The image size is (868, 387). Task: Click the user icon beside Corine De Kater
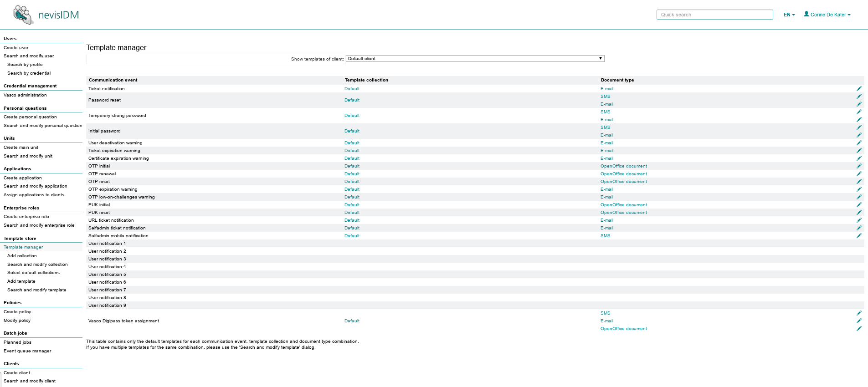click(x=806, y=14)
